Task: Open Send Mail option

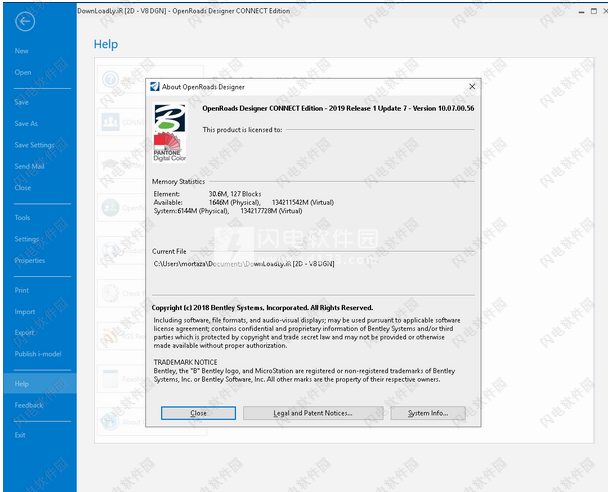Action: 29,166
